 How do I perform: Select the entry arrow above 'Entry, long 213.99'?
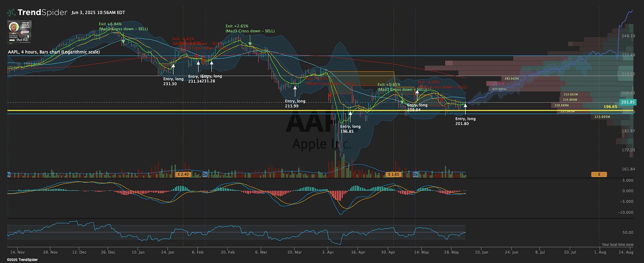[x=295, y=91]
